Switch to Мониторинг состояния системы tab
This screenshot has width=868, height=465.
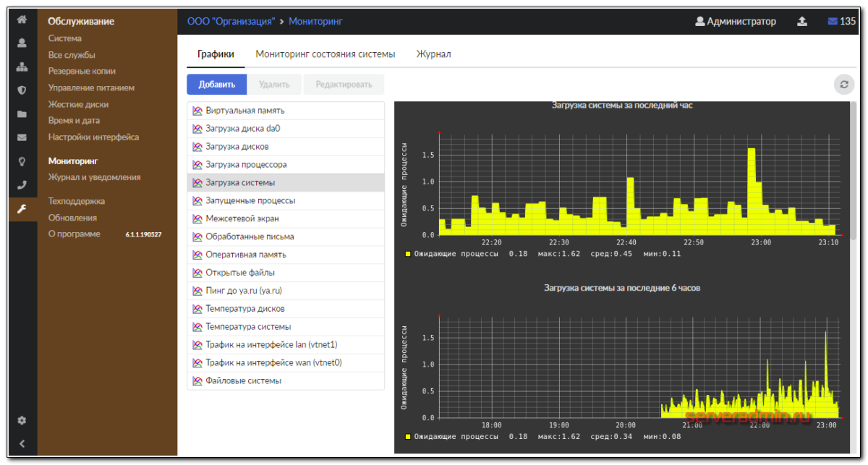click(325, 54)
